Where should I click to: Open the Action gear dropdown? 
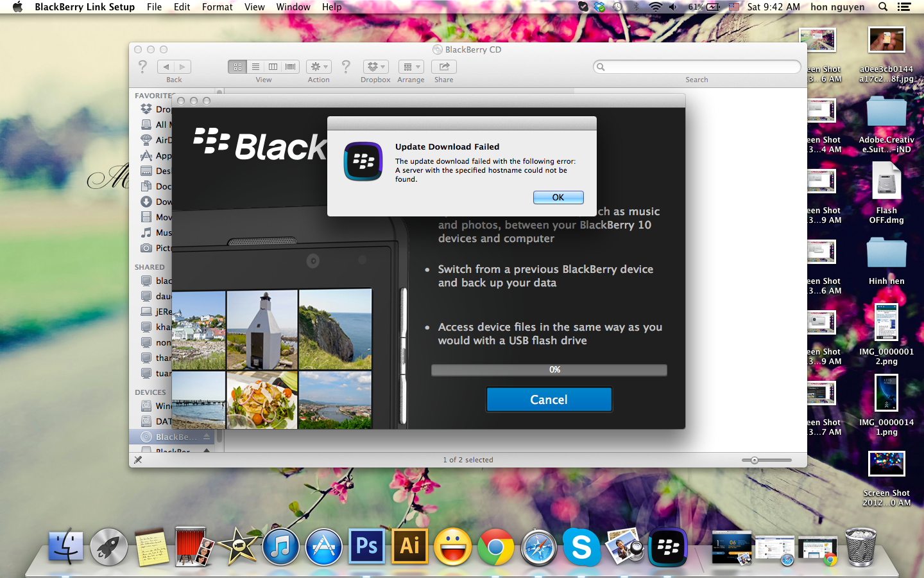pos(318,67)
